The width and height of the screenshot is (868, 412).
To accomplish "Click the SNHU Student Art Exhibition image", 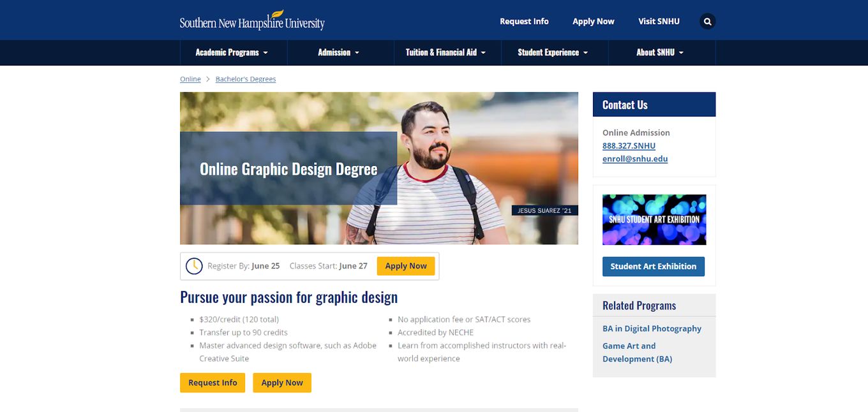I will pyautogui.click(x=654, y=220).
